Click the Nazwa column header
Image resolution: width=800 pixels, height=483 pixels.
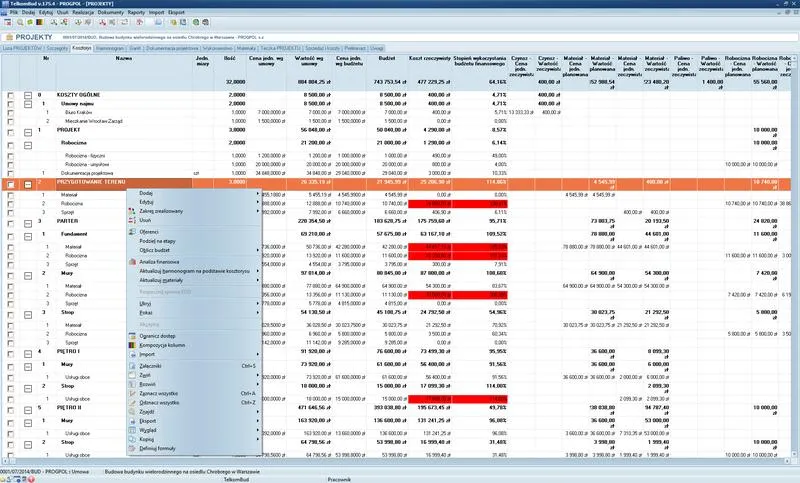pyautogui.click(x=124, y=59)
